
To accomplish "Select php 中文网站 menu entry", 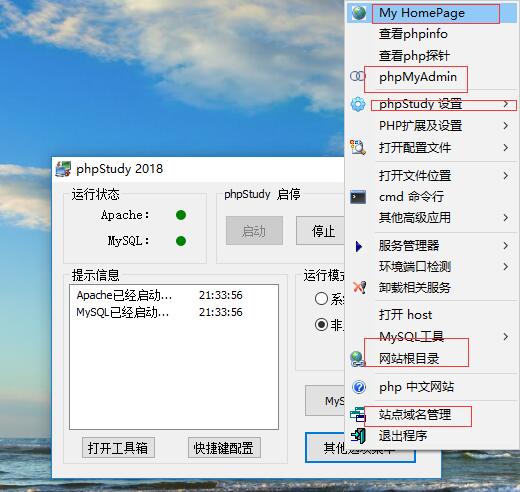I will coord(432,387).
